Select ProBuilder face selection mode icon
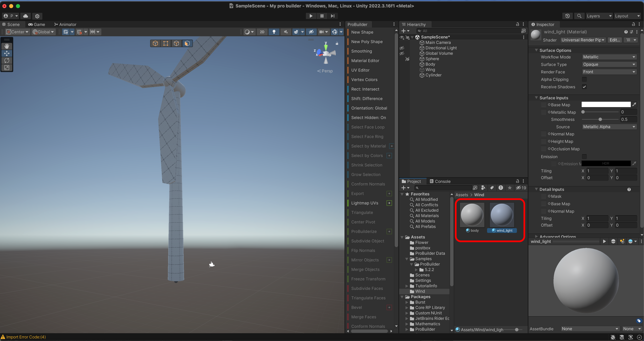644x341 pixels. tap(187, 44)
